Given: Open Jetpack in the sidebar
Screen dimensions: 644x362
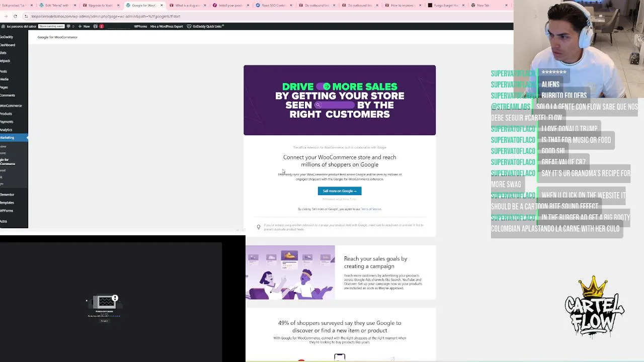Looking at the screenshot, I should [14, 61].
